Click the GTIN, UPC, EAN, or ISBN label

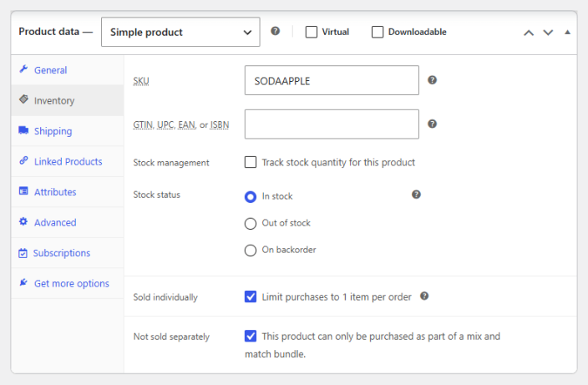coord(181,124)
